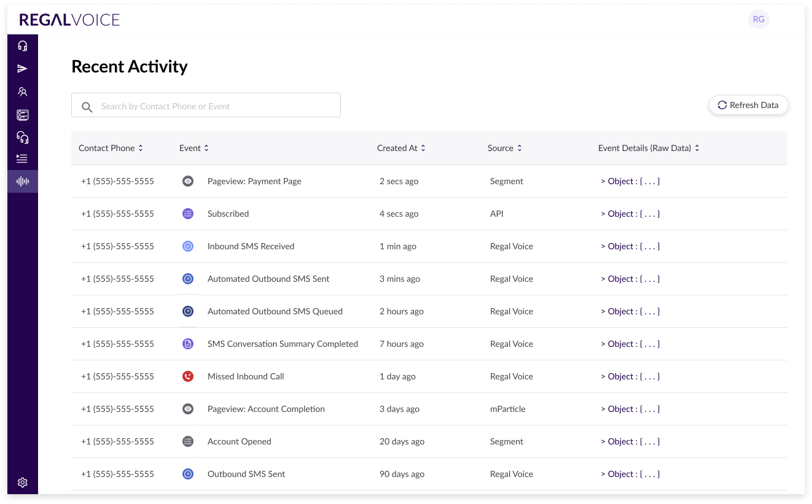Click the task list card icon in sidebar
The height and width of the screenshot is (504, 812).
coord(23,115)
